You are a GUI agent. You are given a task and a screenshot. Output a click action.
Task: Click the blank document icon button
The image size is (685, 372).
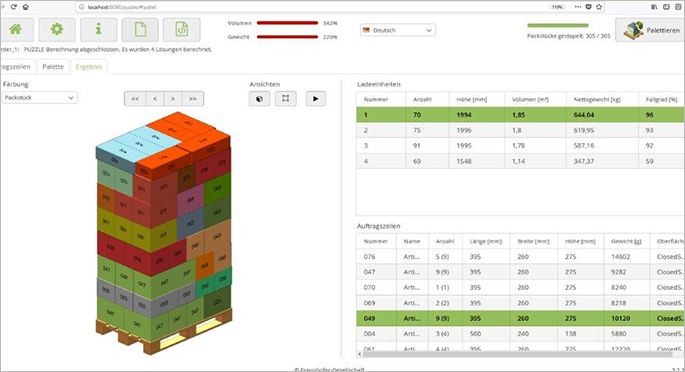[x=140, y=30]
